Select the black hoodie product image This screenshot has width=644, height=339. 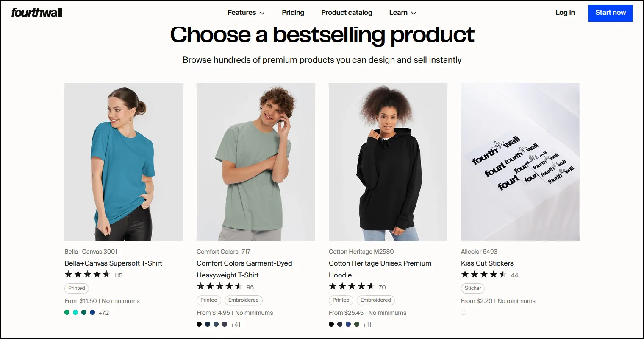coord(388,162)
